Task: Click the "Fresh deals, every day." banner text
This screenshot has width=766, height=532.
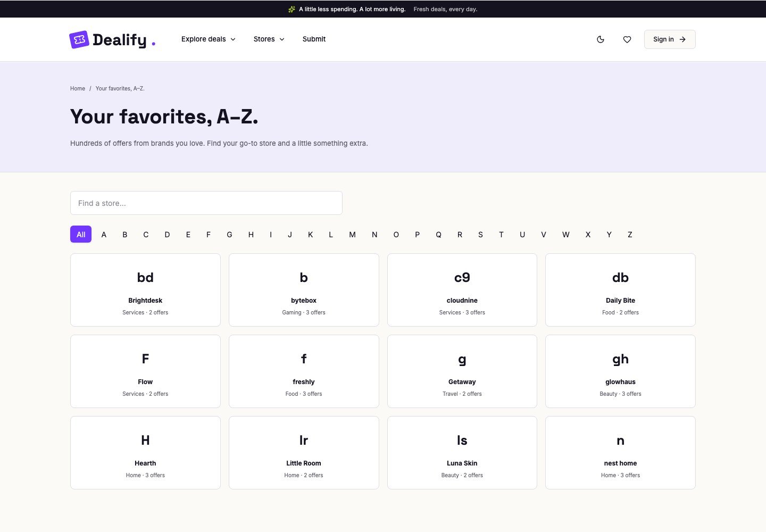Action: 446,9
